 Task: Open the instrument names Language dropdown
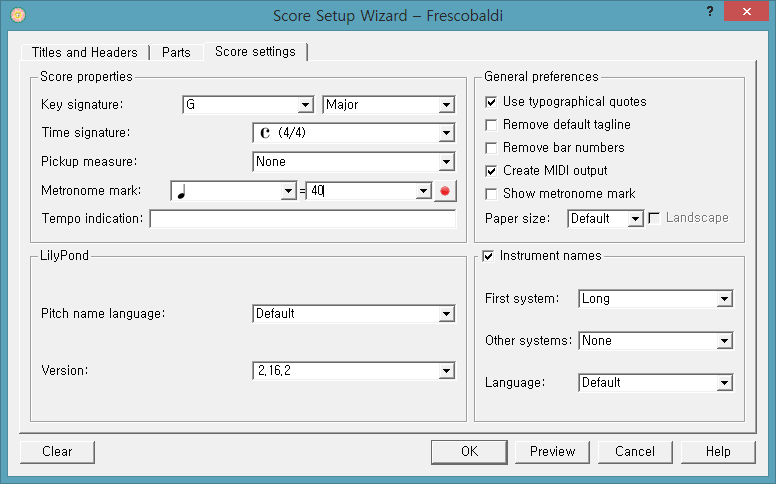[x=655, y=383]
